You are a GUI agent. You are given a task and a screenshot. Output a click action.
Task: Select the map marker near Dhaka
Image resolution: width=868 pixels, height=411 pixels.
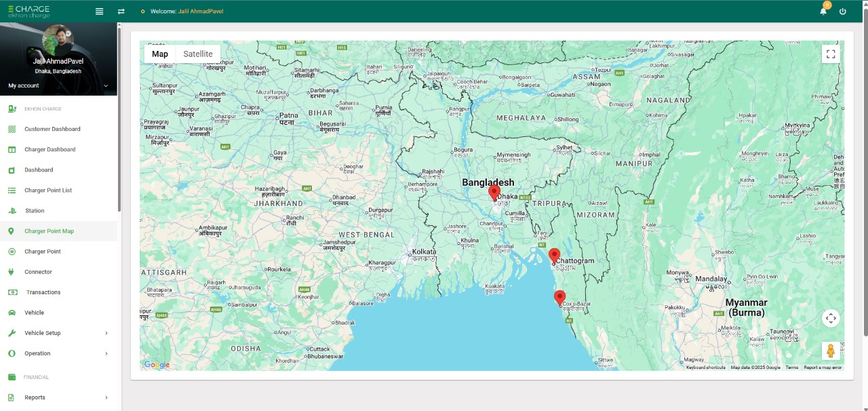click(x=494, y=193)
